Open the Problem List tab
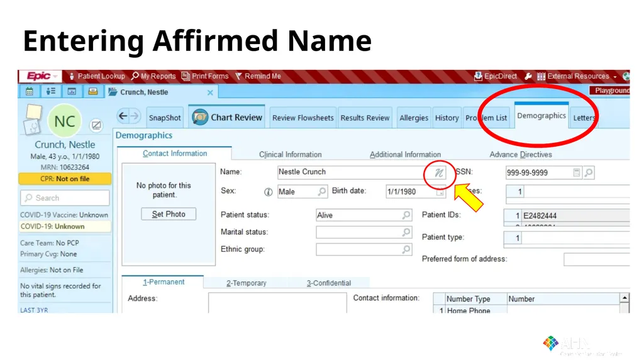 point(486,118)
